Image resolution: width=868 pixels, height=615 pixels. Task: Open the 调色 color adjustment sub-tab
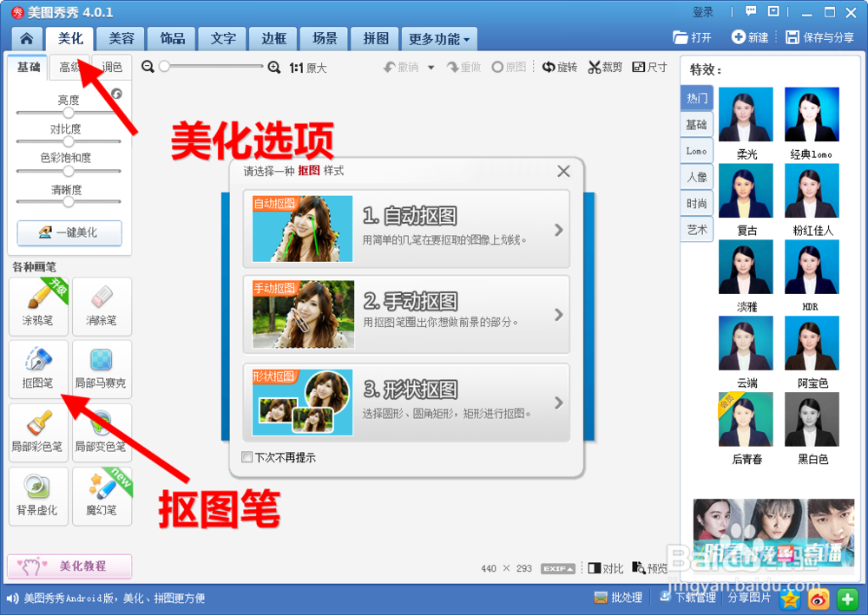tap(112, 67)
